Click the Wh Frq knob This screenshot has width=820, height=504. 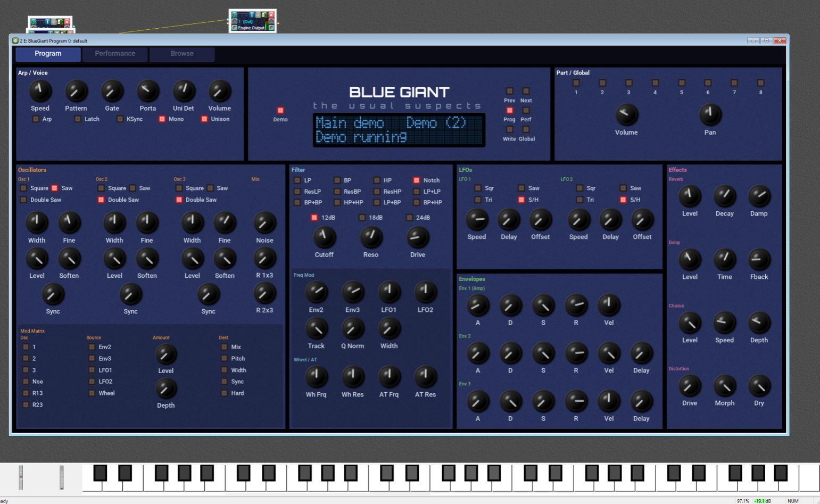click(316, 377)
